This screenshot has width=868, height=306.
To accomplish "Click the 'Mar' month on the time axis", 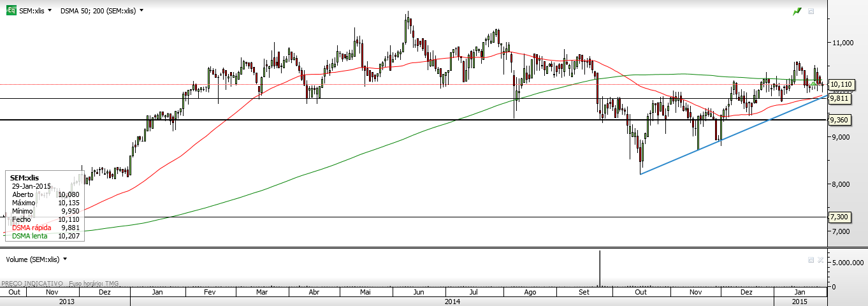I will point(261,291).
